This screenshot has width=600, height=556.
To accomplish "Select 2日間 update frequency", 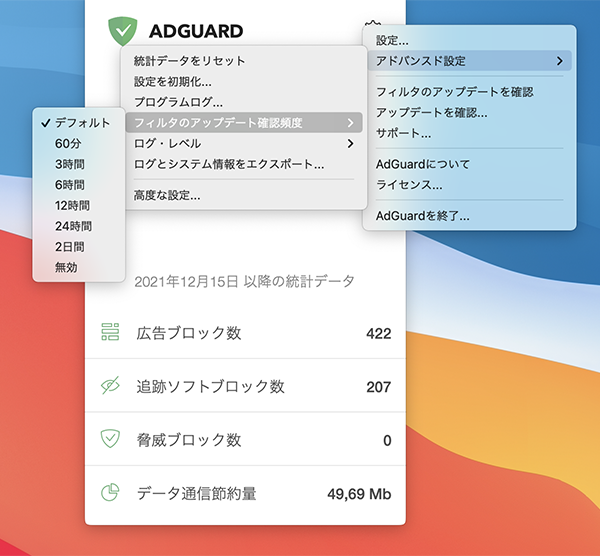I will pos(79,247).
